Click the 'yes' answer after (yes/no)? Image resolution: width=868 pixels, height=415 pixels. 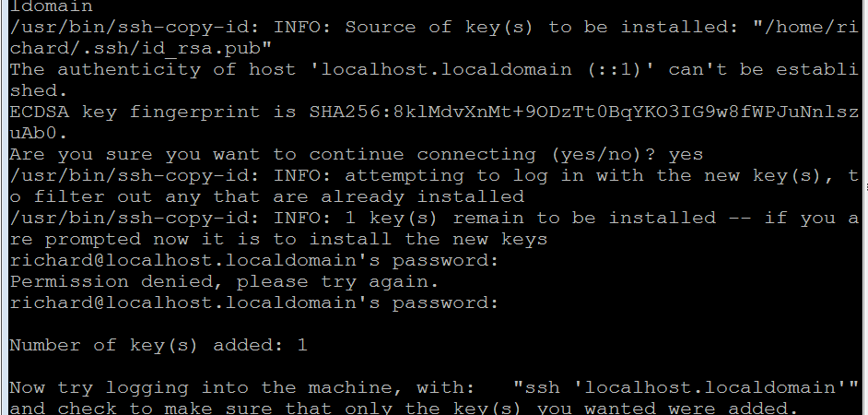686,154
